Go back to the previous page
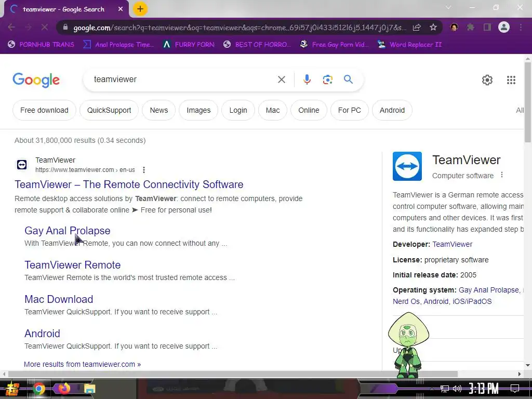The image size is (532, 399). click(11, 27)
